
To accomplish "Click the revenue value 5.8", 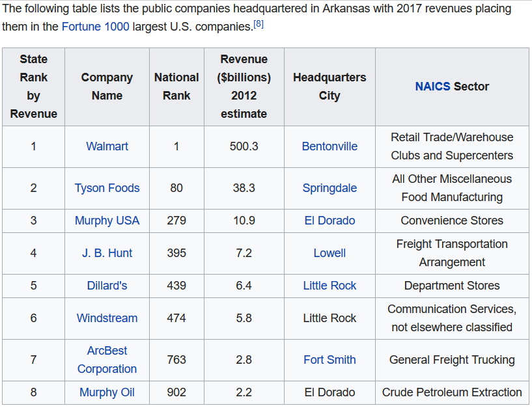I will [244, 318].
